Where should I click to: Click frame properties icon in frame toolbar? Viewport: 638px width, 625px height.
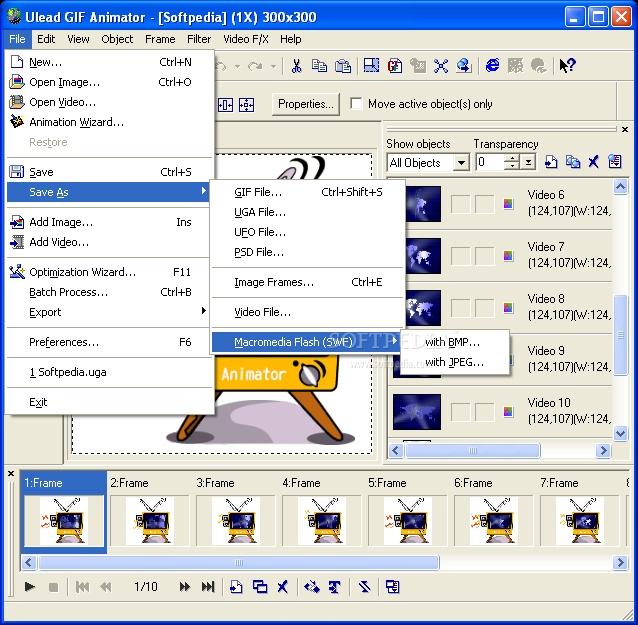point(393,587)
